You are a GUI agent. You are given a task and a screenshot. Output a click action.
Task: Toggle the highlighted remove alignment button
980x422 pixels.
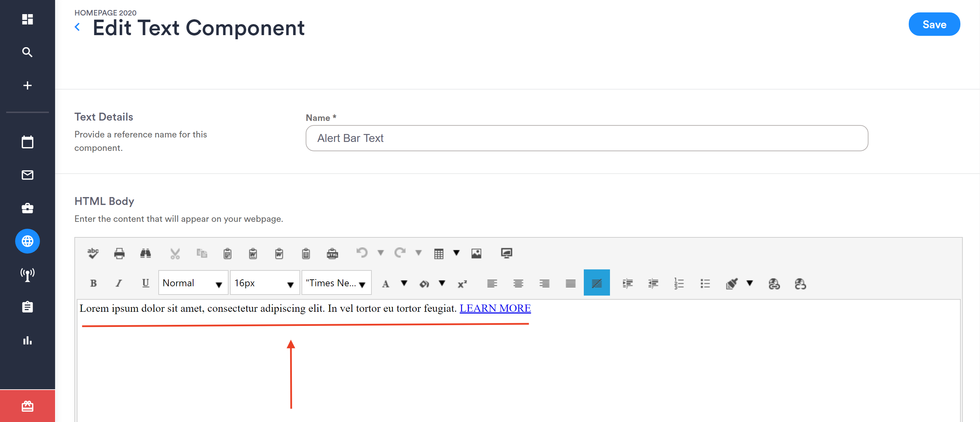597,283
